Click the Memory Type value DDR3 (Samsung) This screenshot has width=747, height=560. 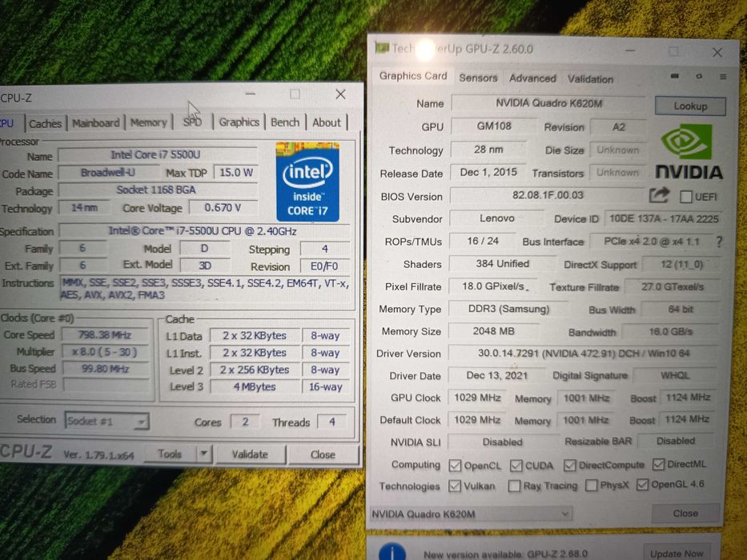pyautogui.click(x=508, y=309)
